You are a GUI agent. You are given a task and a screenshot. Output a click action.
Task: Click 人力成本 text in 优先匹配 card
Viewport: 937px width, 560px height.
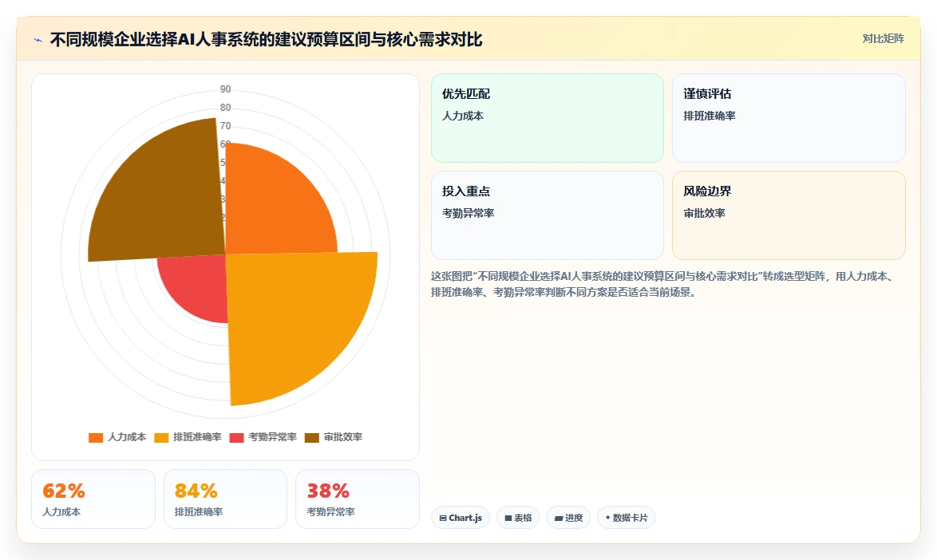(x=463, y=116)
